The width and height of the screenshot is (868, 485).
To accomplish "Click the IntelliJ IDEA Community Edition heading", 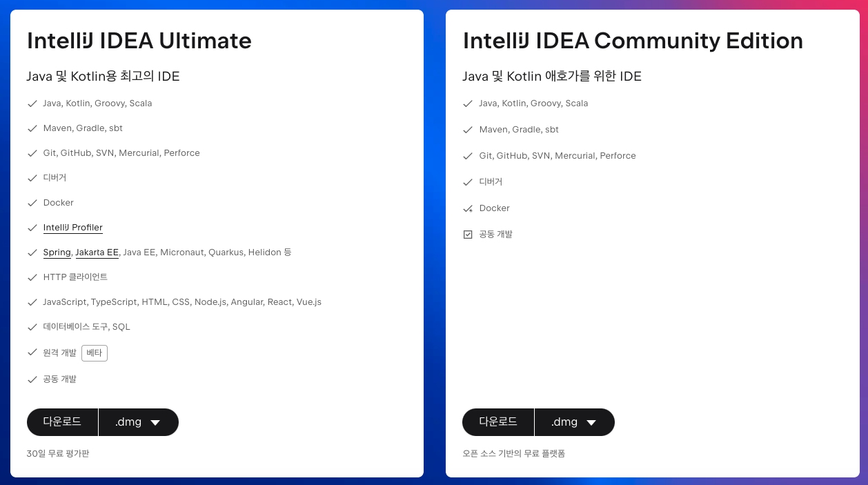I will click(x=633, y=41).
